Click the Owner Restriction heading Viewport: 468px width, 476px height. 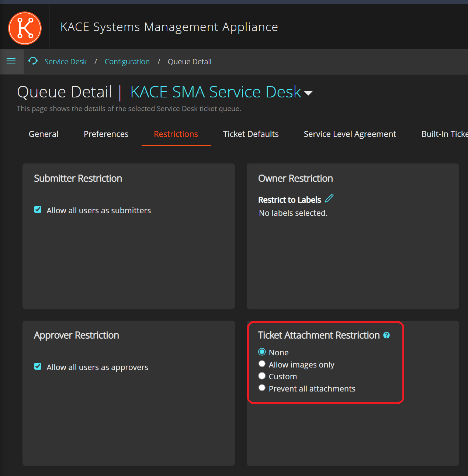(295, 179)
